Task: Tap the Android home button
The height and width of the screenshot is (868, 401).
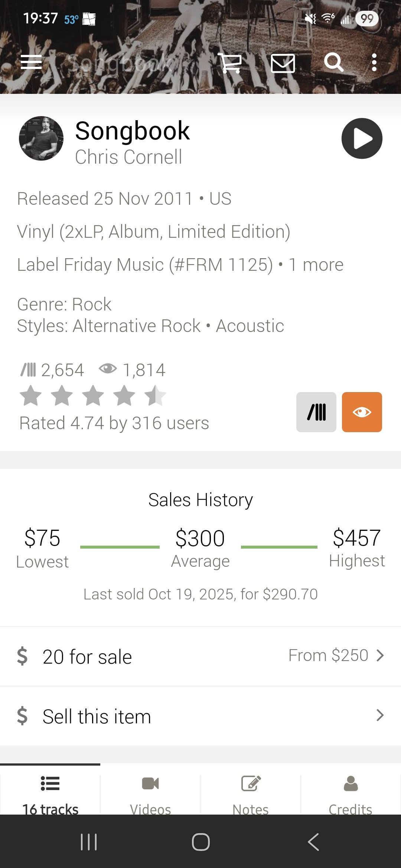Action: pos(200,842)
